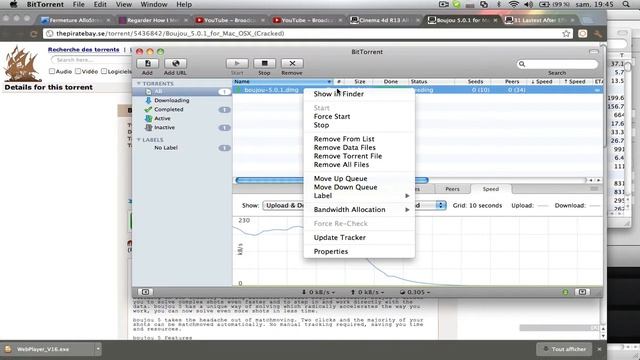Collapse the TORRENTS section triangle
This screenshot has width=640, height=360.
click(x=138, y=83)
